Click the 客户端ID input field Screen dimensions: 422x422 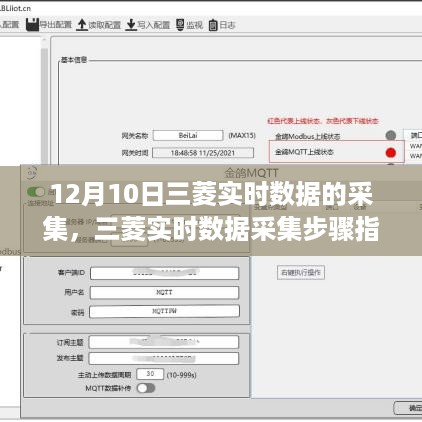pyautogui.click(x=165, y=273)
